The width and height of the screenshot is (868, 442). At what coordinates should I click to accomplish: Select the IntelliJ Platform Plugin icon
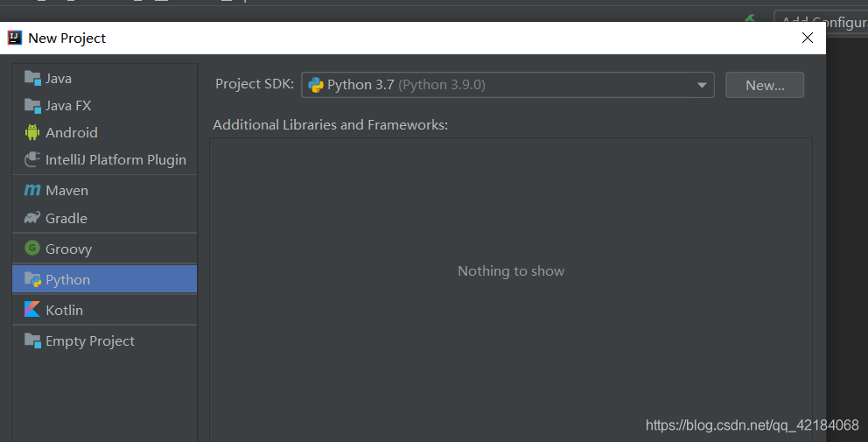(32, 159)
